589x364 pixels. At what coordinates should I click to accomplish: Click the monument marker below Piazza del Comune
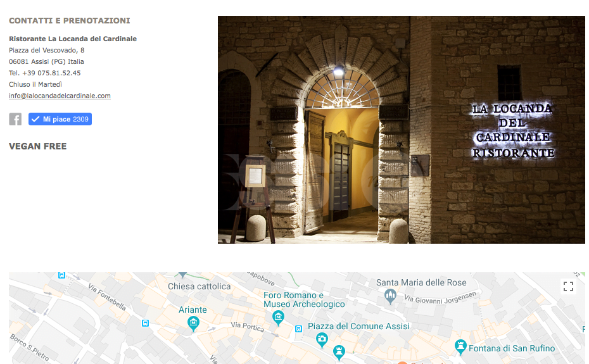coord(339,352)
